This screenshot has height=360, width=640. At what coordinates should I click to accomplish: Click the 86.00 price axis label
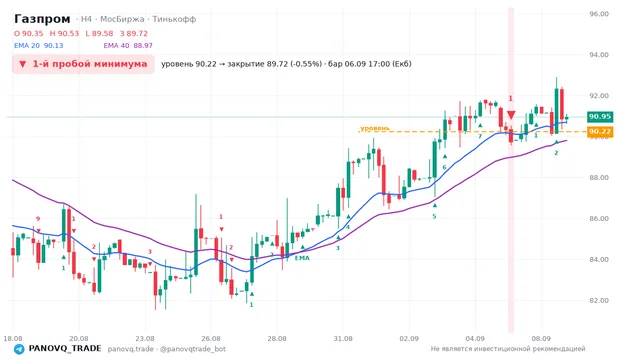click(x=599, y=218)
